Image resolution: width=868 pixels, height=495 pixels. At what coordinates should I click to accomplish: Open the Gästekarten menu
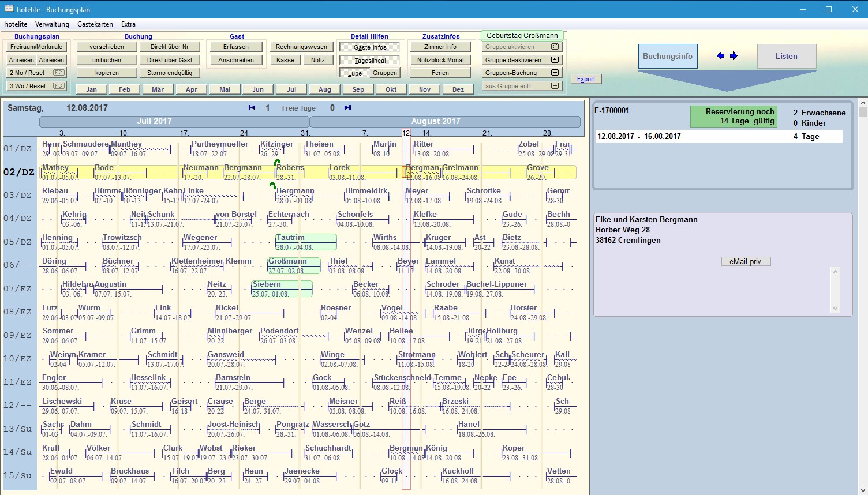[95, 24]
